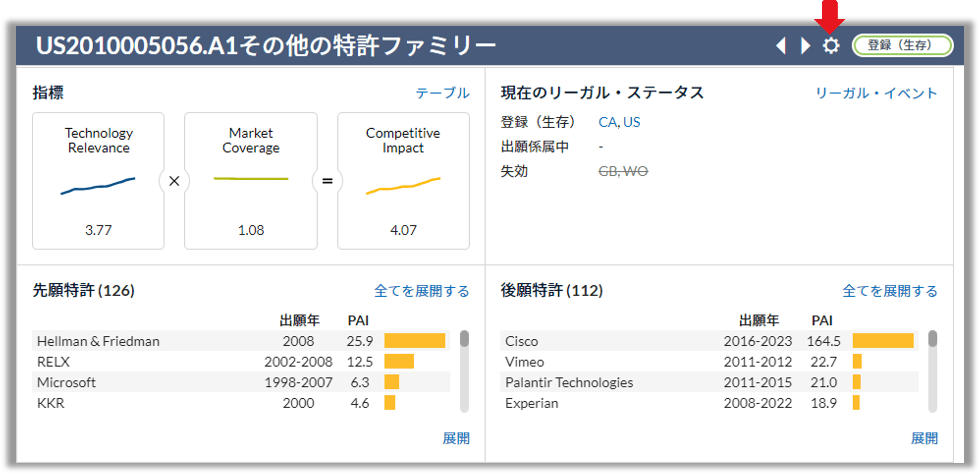Image resolution: width=980 pixels, height=474 pixels.
Task: Click the CA, US jurisdiction link
Action: pos(619,122)
